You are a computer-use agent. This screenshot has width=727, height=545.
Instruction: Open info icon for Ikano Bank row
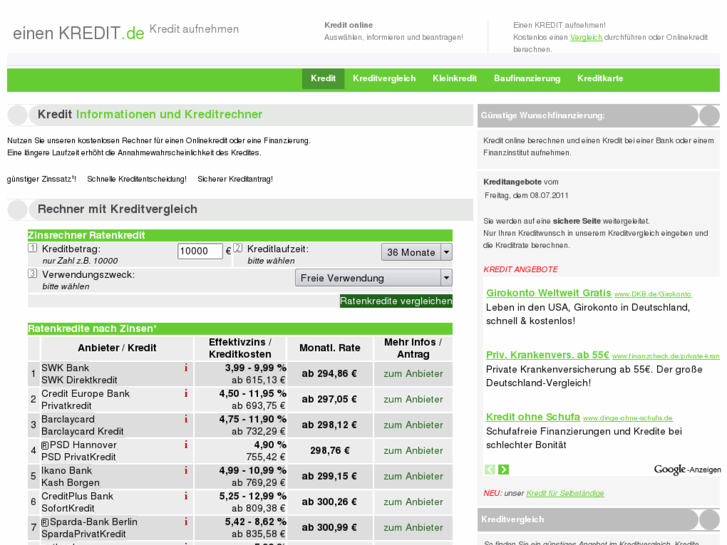tap(186, 470)
